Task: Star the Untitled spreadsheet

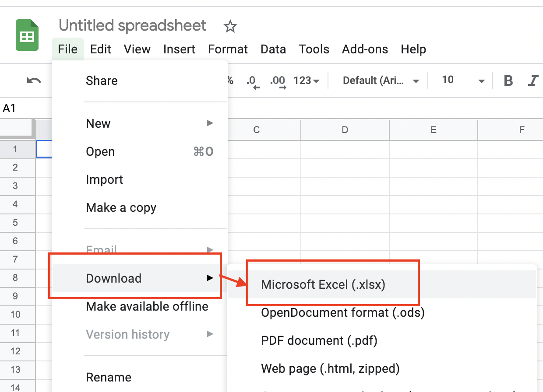Action: point(230,27)
